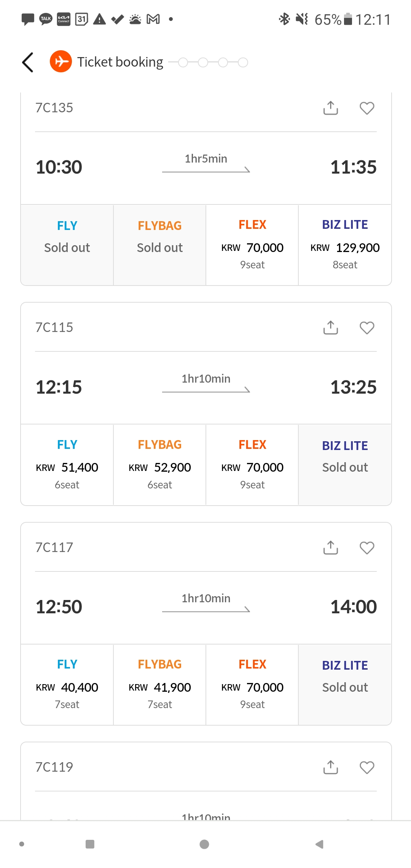
Task: Select FLEX fare KRW 70,000 for 7C135
Action: point(252,245)
